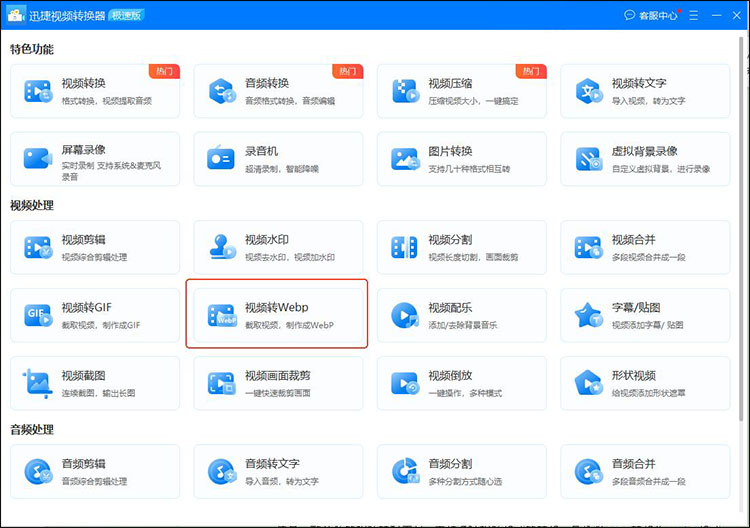Click the 虚拟背景录像 title text

644,151
